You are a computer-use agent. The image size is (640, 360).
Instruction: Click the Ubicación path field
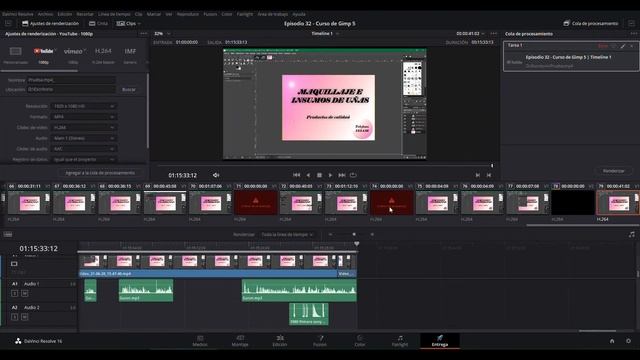point(71,89)
